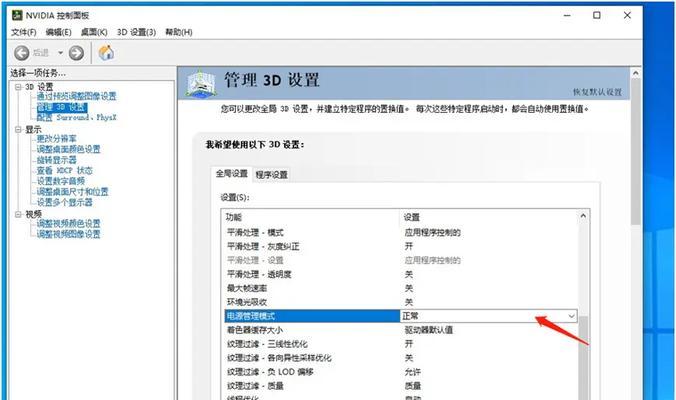Select 纹理过滤 - 负 LOD 偏移 row
Viewport: 676px width, 400px height.
pyautogui.click(x=401, y=372)
